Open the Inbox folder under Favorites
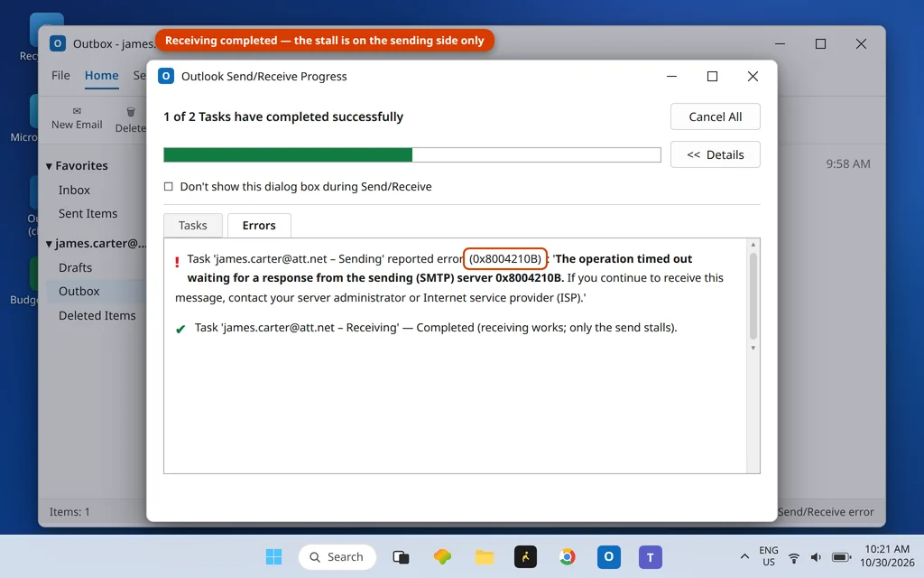This screenshot has width=924, height=578. coord(74,190)
